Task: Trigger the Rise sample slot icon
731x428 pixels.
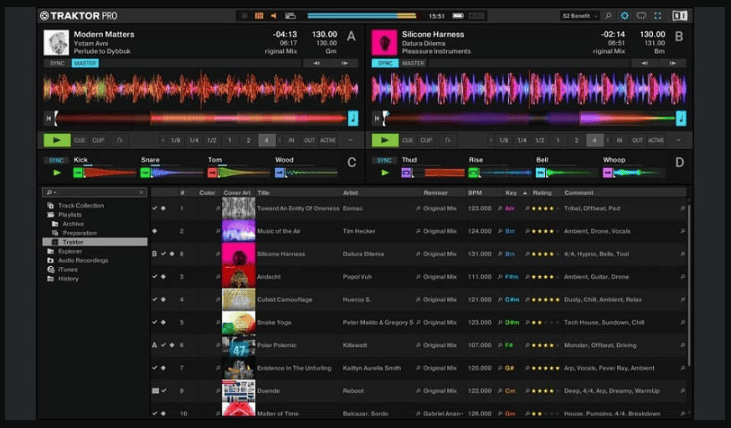Action: pos(473,173)
